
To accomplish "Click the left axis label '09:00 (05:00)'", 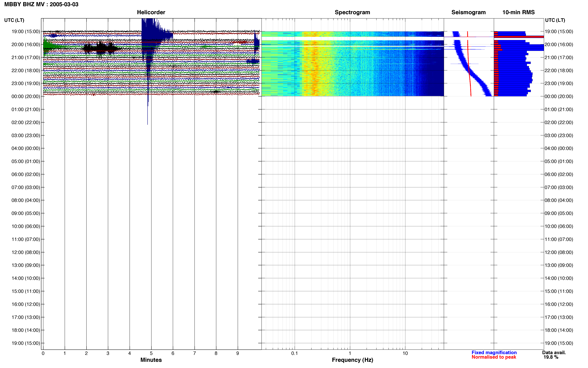I will (26, 213).
